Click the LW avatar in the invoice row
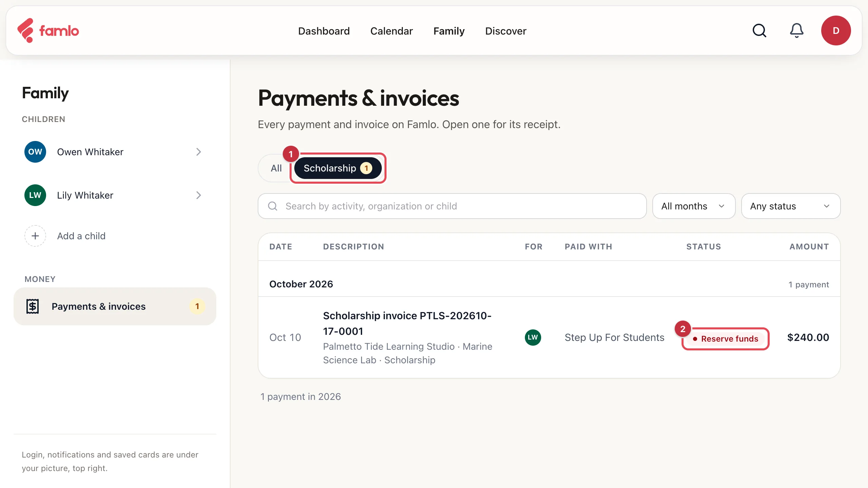 click(533, 337)
